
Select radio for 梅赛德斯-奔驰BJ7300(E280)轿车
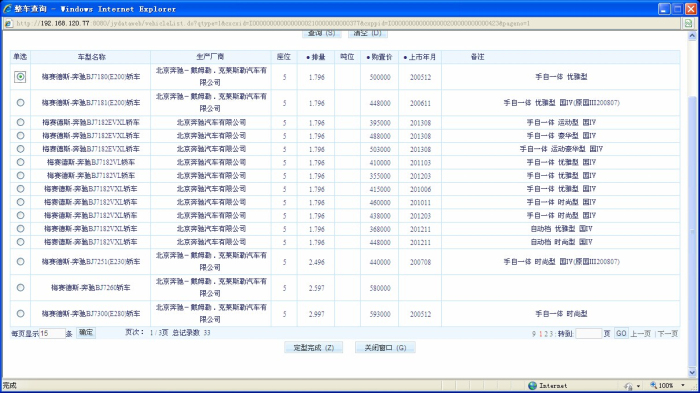pyautogui.click(x=20, y=314)
